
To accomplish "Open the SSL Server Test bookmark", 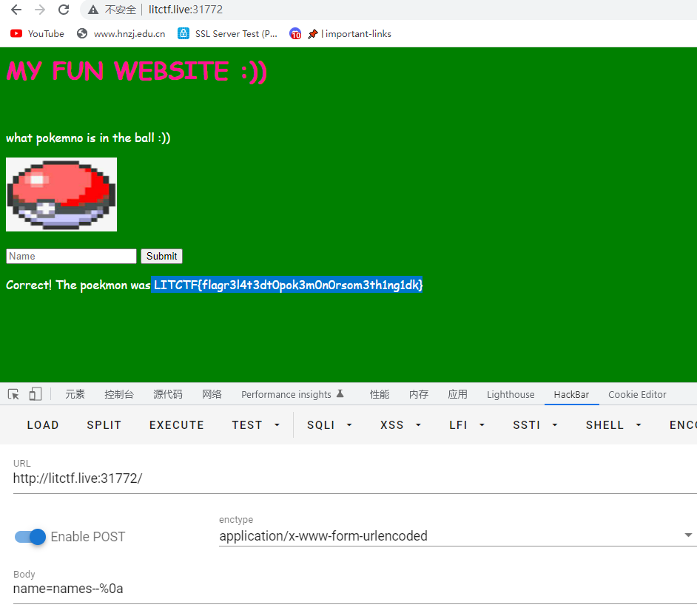I will (227, 34).
